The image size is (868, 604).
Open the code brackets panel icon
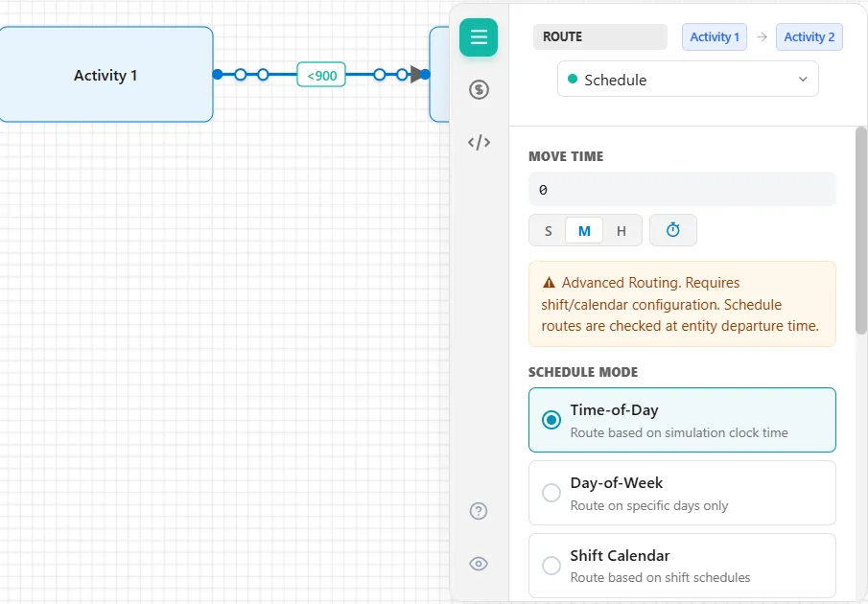pyautogui.click(x=479, y=142)
